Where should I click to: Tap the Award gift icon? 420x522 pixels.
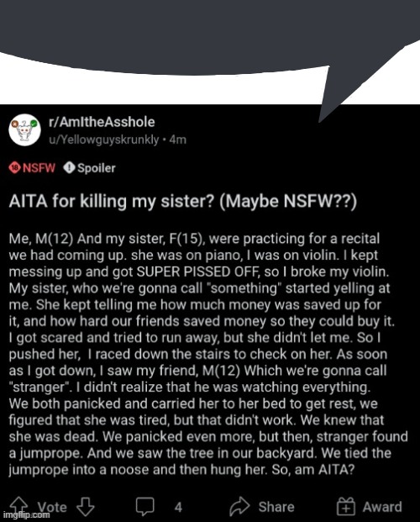(347, 506)
